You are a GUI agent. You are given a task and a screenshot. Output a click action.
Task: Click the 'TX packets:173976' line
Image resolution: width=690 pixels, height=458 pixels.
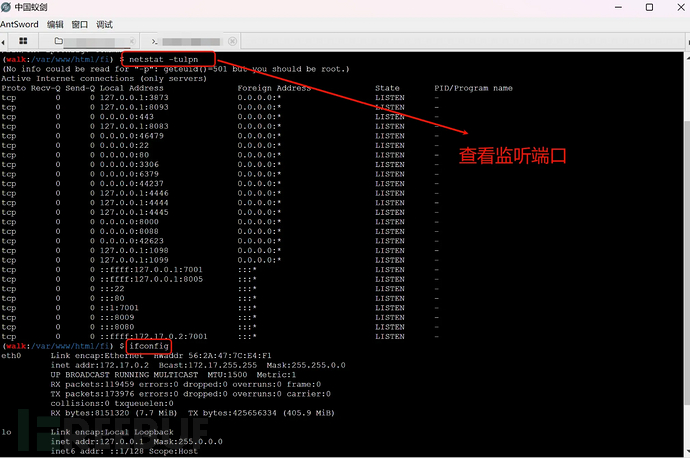coord(191,394)
